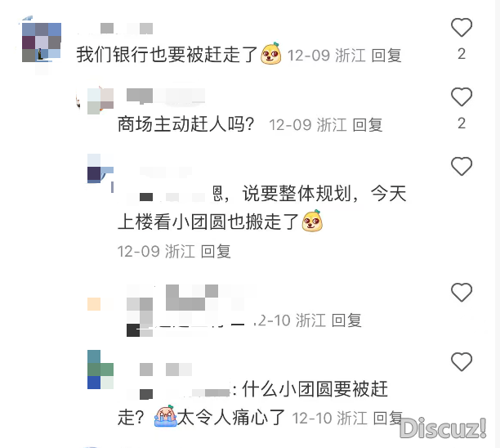Viewport: 500px width, 448px height.
Task: Open avatar of 整体规划 commenter
Action: [x=100, y=169]
